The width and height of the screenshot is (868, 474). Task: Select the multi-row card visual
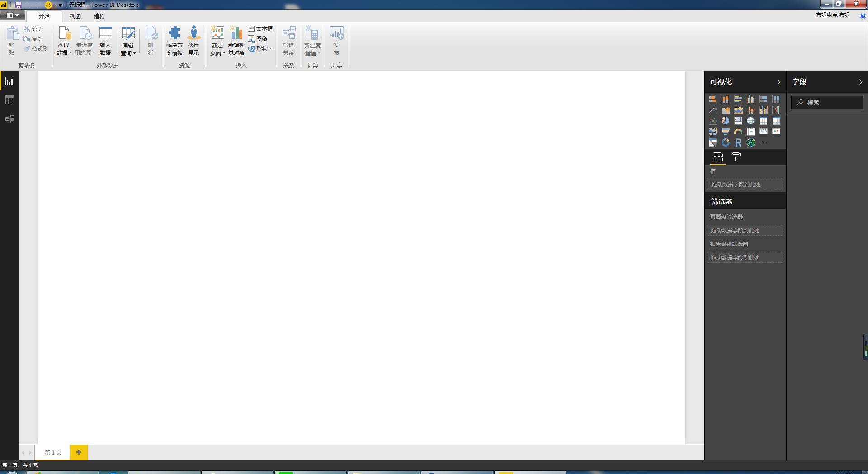pos(750,132)
